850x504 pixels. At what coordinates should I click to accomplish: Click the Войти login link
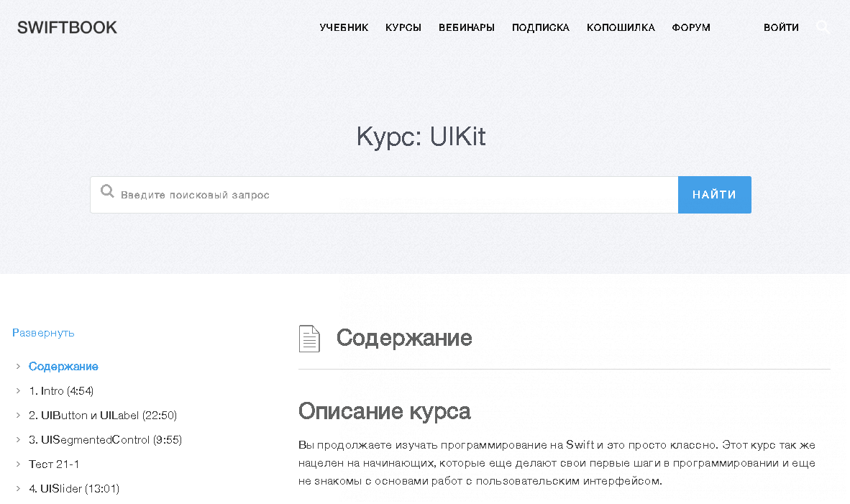click(x=781, y=28)
